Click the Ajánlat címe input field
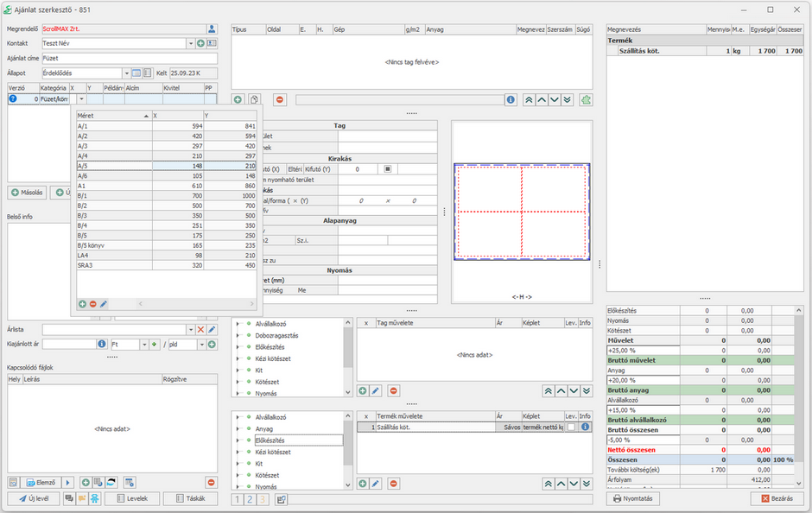The height and width of the screenshot is (513, 812). coord(130,58)
